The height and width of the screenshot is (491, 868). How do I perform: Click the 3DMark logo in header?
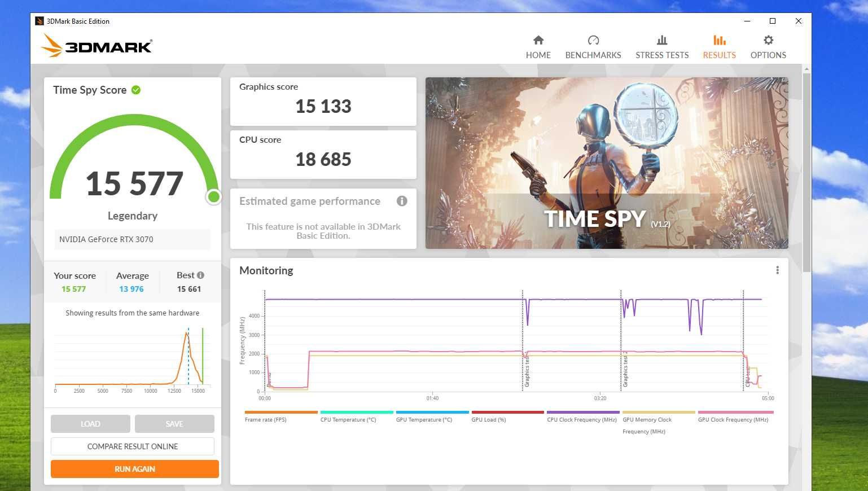(x=97, y=46)
